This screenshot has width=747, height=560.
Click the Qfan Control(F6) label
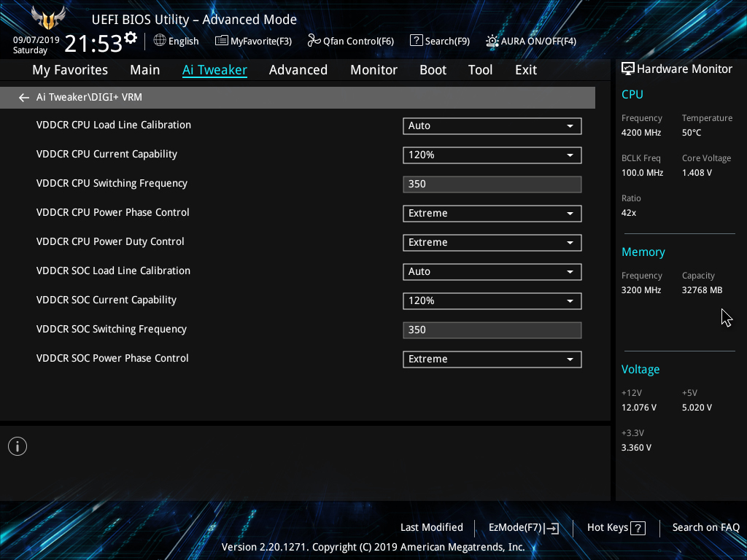[x=358, y=42]
